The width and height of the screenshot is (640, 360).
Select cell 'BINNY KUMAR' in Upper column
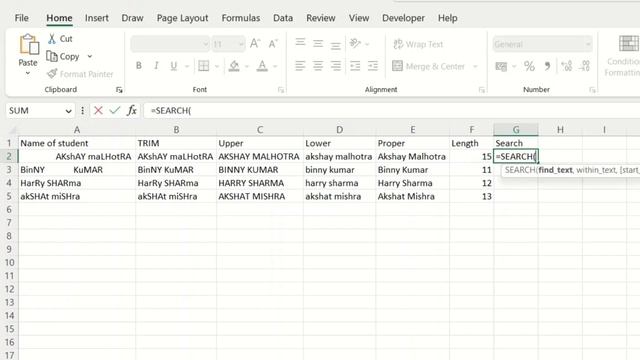pos(260,170)
